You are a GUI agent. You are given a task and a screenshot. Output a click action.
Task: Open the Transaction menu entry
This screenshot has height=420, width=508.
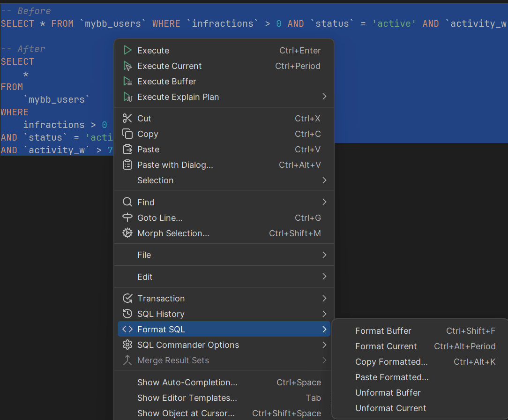[x=224, y=298]
